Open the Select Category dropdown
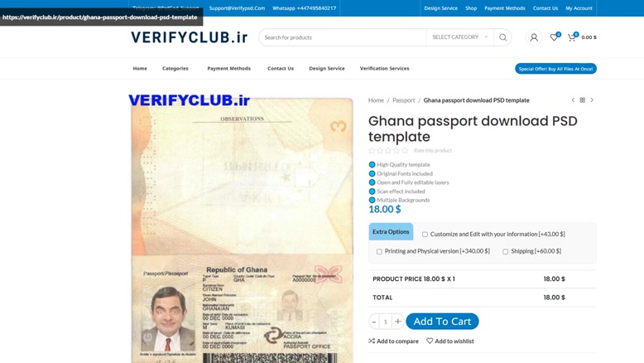The image size is (644, 363). pos(460,37)
